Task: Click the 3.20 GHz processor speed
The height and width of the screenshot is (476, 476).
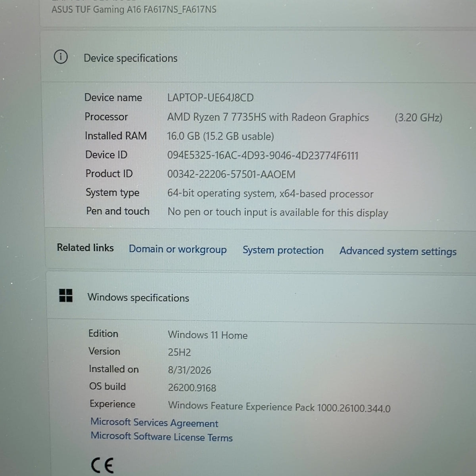Action: coord(418,118)
